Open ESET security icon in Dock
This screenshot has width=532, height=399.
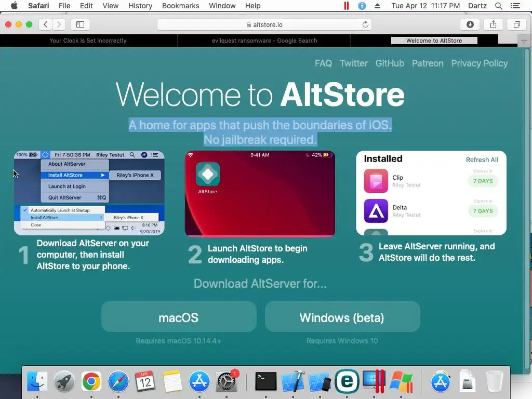pyautogui.click(x=347, y=381)
